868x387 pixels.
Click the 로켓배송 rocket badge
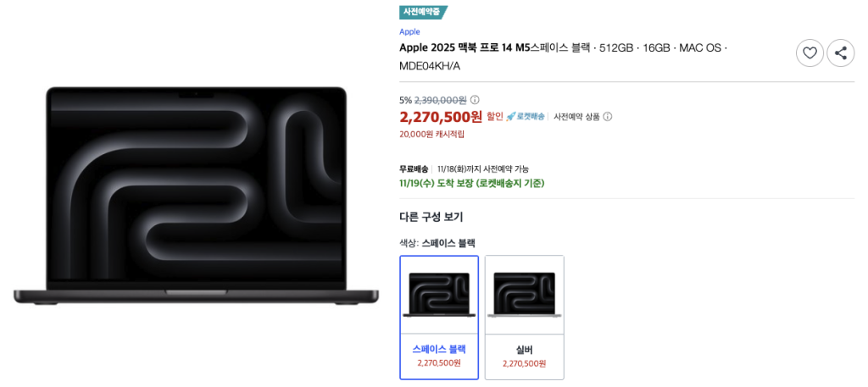tap(526, 117)
